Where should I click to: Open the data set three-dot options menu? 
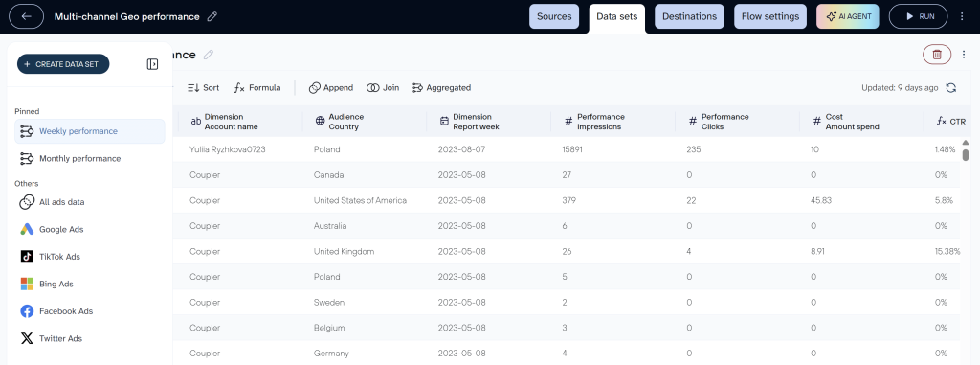click(x=963, y=55)
